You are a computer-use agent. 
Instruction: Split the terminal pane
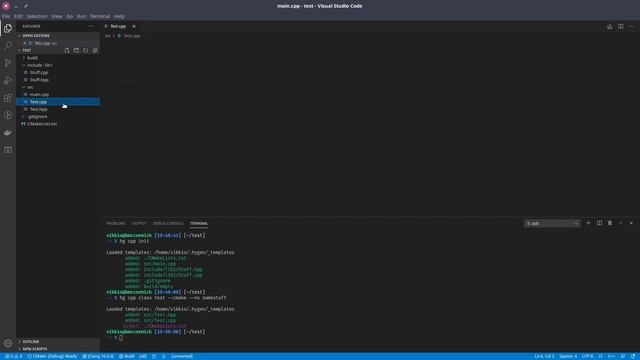(x=599, y=223)
